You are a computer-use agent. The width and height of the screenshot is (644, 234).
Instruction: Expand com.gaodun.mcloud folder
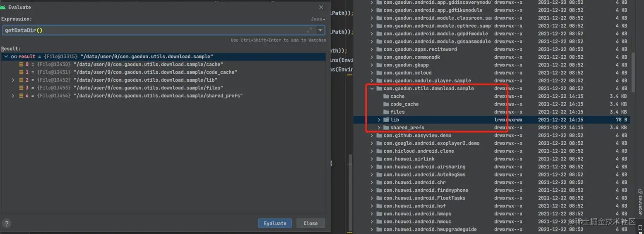(372, 73)
